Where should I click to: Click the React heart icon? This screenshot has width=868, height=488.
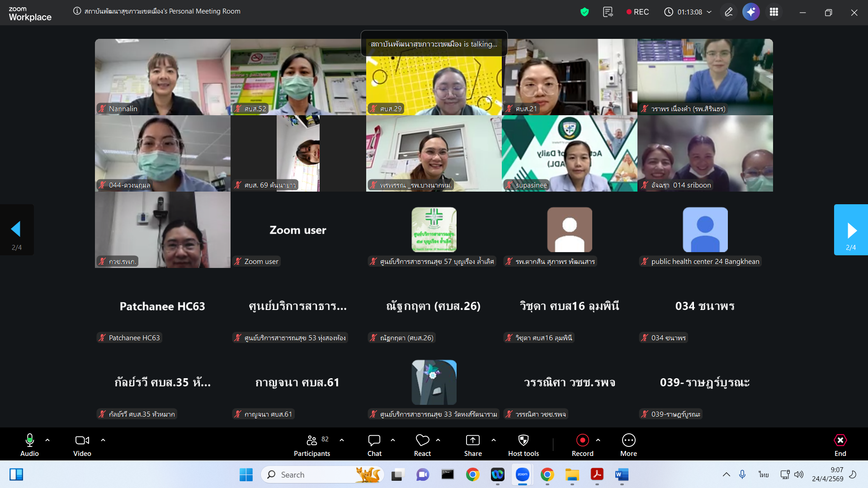[x=422, y=441]
